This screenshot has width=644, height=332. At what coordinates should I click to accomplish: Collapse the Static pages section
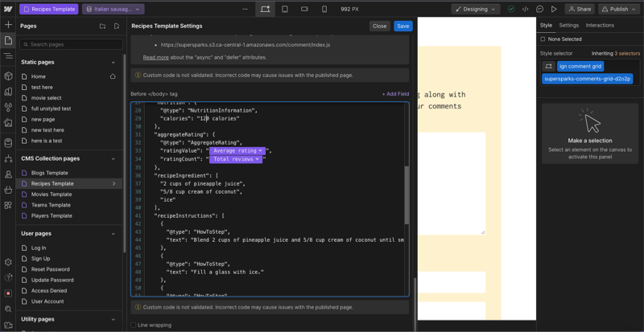[x=113, y=62]
